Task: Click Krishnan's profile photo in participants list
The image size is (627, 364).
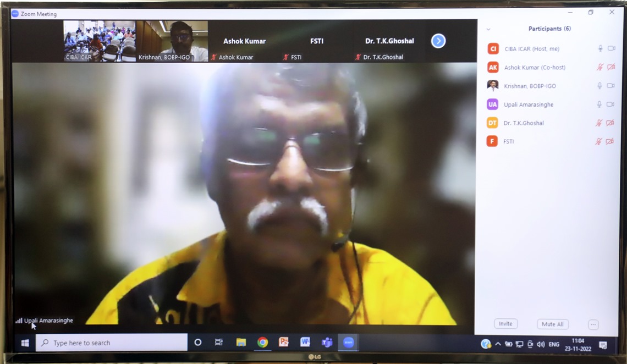Action: tap(493, 86)
